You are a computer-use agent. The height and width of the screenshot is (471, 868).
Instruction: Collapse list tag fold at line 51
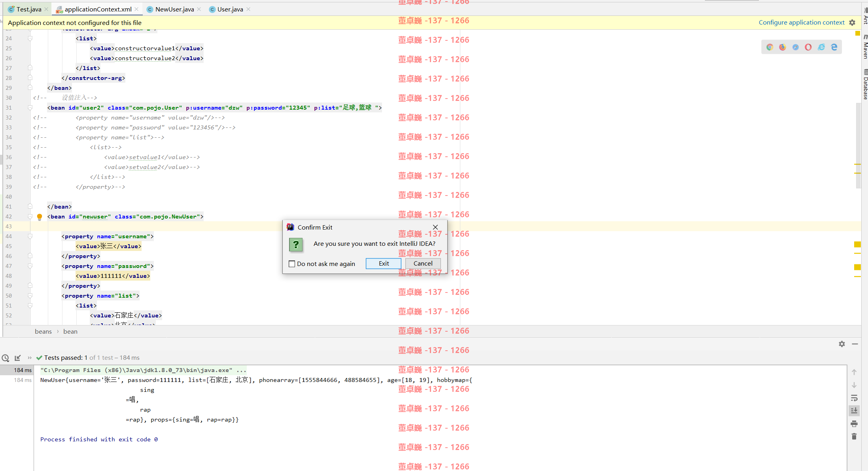click(x=30, y=306)
